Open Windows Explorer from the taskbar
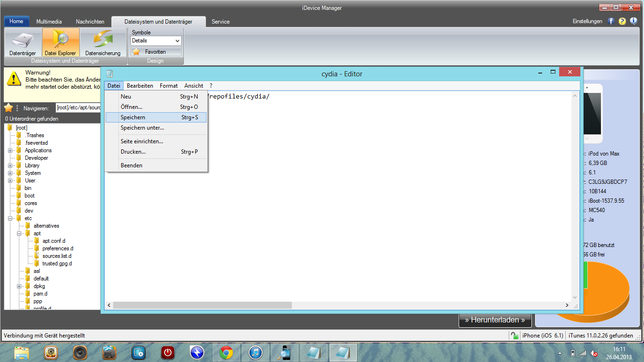This screenshot has width=644, height=362. pyautogui.click(x=22, y=353)
